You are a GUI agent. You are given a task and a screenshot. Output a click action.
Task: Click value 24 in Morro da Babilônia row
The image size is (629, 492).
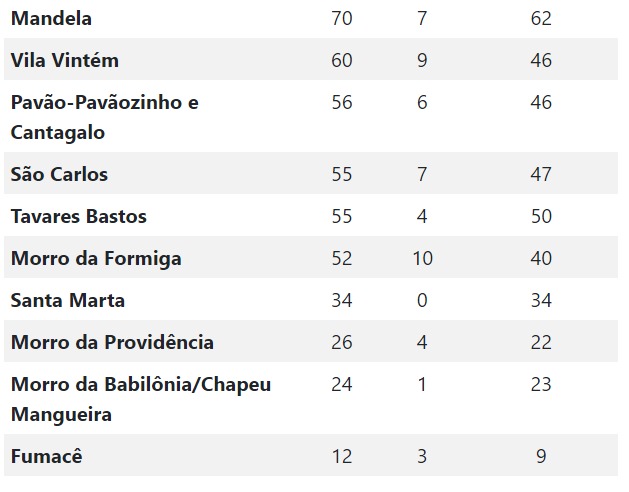342,384
